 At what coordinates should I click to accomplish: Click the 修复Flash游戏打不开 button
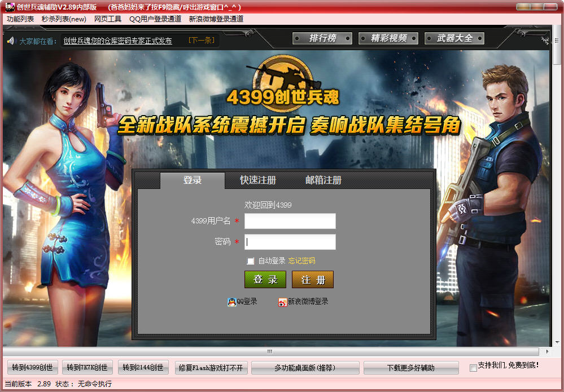(211, 368)
